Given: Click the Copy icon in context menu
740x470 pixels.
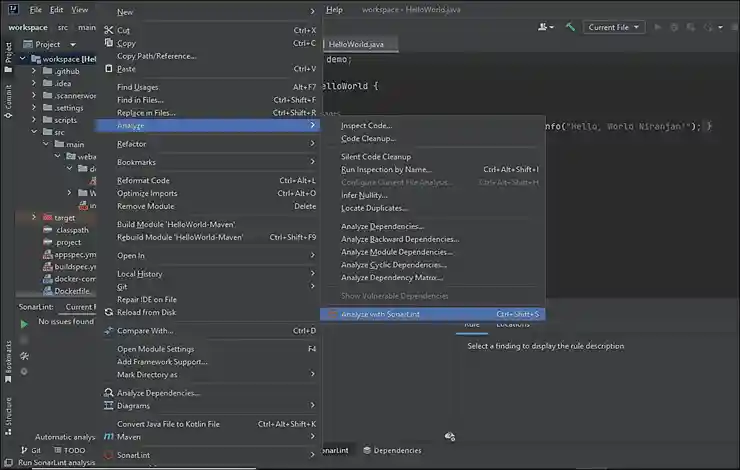Looking at the screenshot, I should click(109, 43).
